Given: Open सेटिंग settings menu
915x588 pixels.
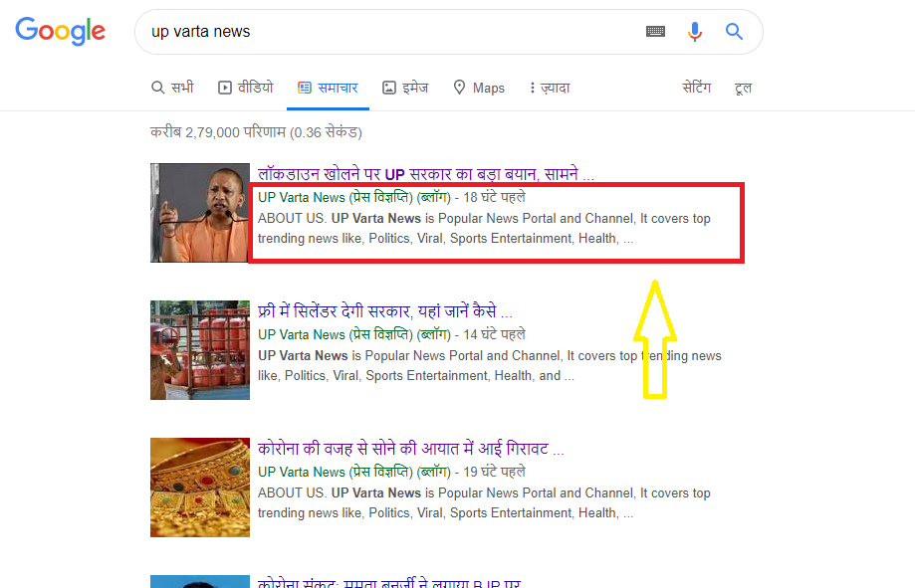Looking at the screenshot, I should pos(697,88).
